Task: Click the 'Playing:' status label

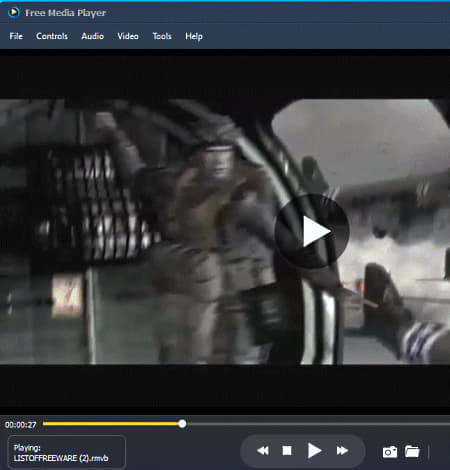Action: 27,448
